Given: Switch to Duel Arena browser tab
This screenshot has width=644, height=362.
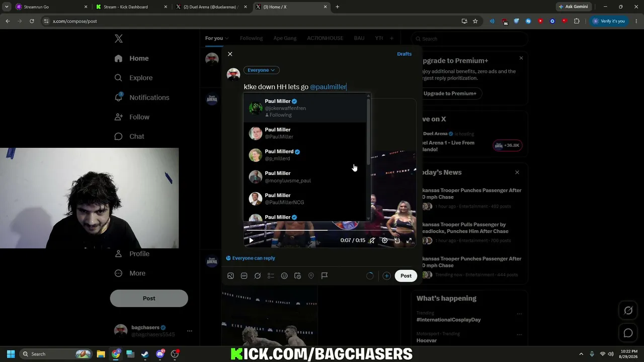Looking at the screenshot, I should click(211, 7).
